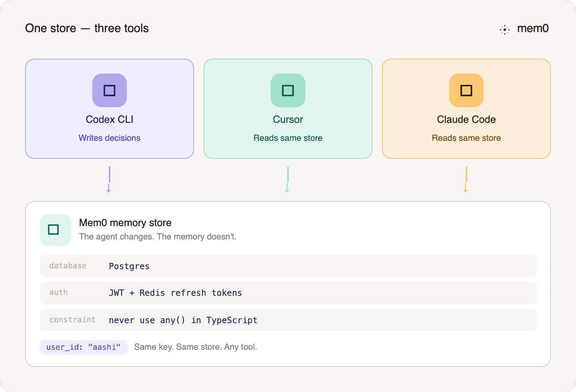This screenshot has height=392, width=576.
Task: Select 'never use any() in TypeScript' value
Action: [x=183, y=320]
